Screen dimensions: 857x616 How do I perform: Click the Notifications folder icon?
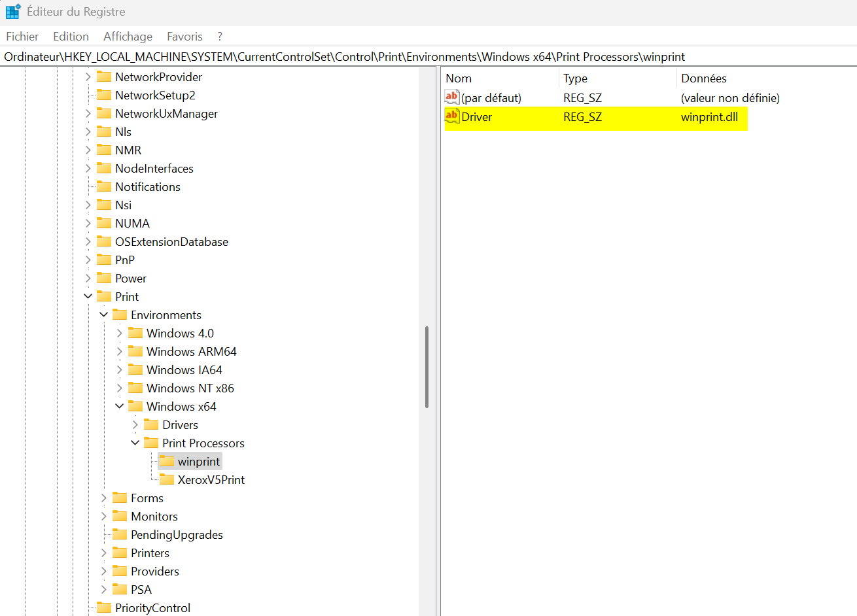pos(104,186)
